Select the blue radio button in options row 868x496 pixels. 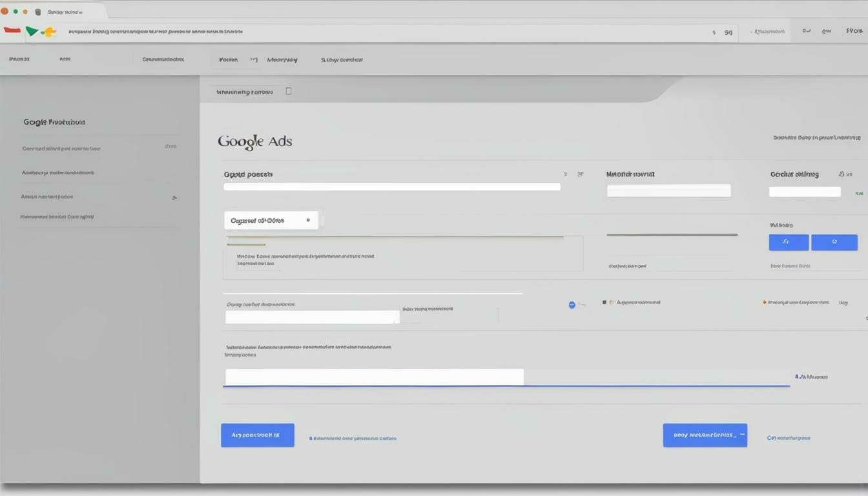tap(572, 305)
